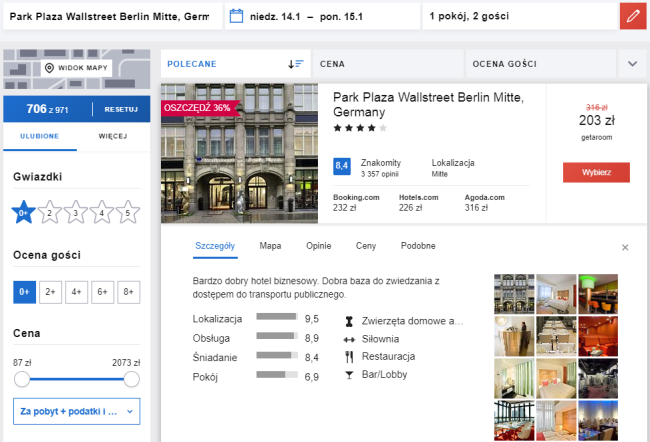Click the sort order icon next to Polecane
The image size is (650, 442).
click(295, 63)
